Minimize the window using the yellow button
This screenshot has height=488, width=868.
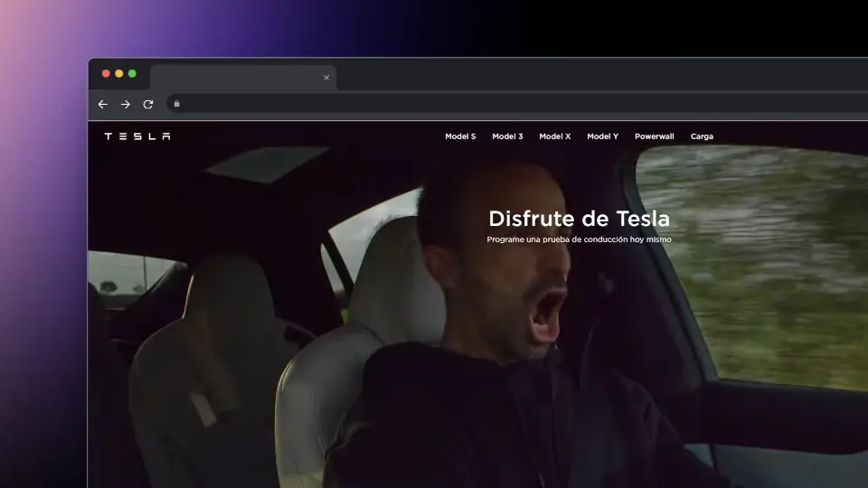119,74
